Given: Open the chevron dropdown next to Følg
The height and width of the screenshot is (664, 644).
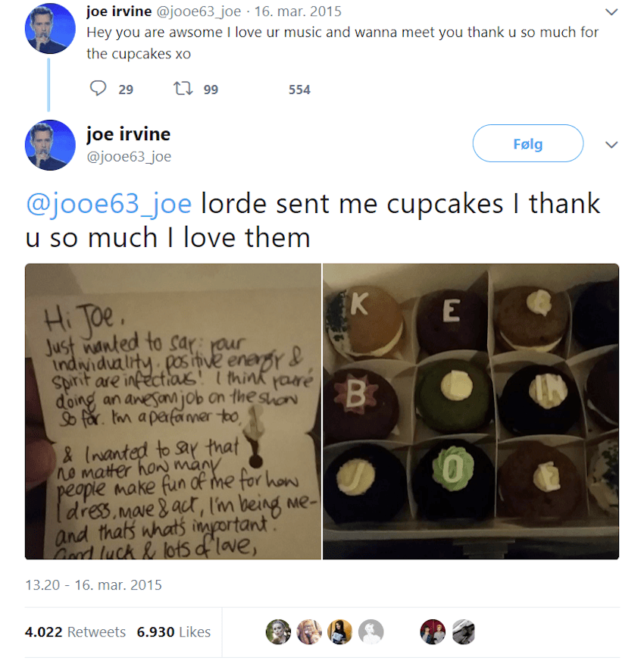Looking at the screenshot, I should pyautogui.click(x=612, y=144).
